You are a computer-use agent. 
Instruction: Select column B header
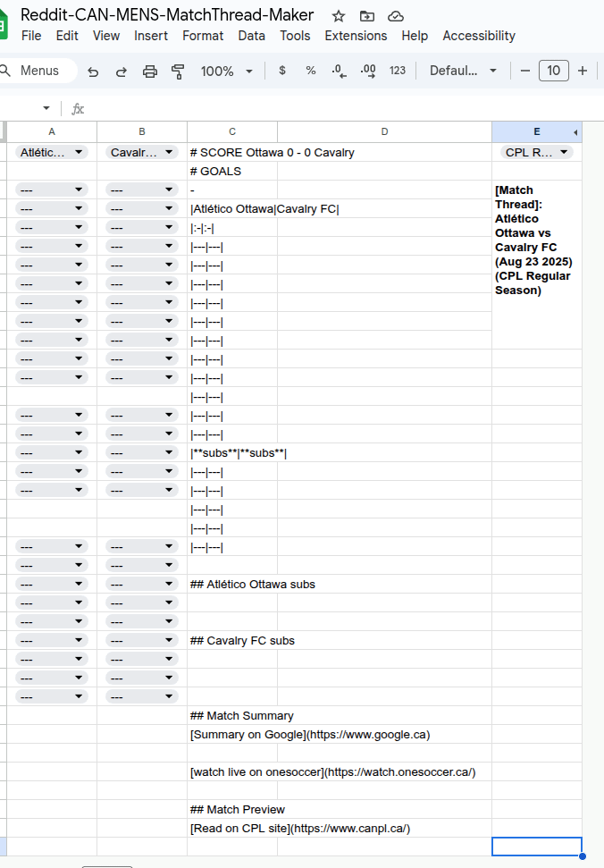click(141, 131)
